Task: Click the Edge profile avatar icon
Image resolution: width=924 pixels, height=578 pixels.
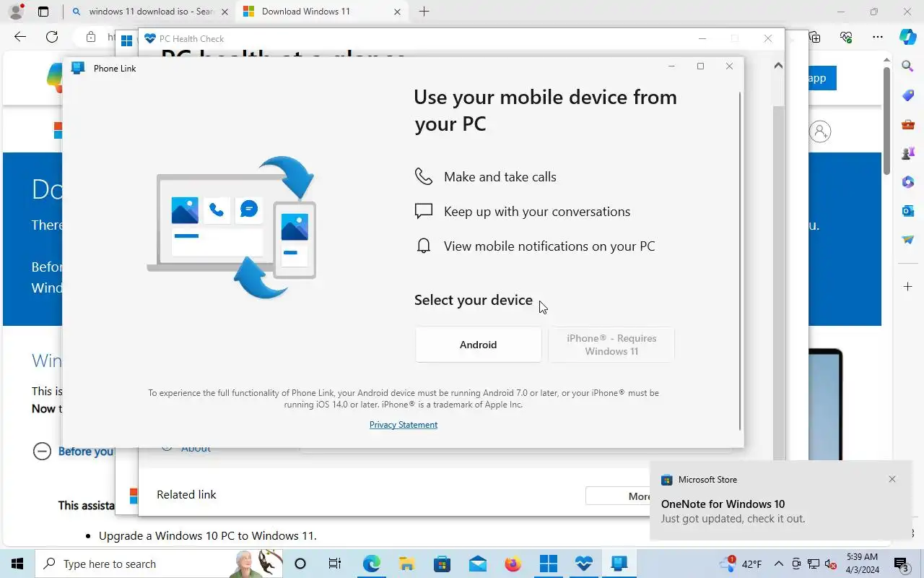Action: pos(16,12)
